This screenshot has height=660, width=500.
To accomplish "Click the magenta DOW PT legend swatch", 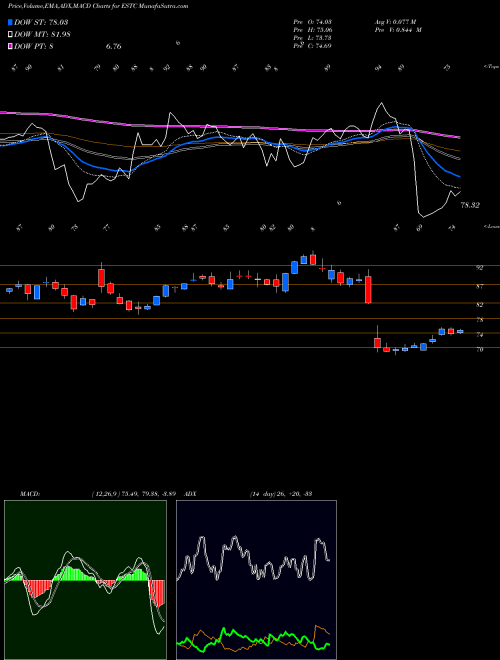I will [x=11, y=46].
